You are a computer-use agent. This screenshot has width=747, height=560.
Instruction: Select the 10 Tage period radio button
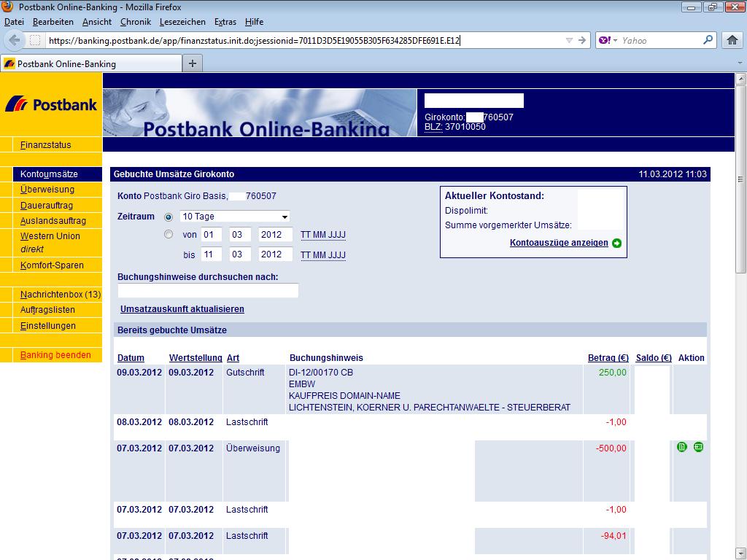click(x=169, y=217)
